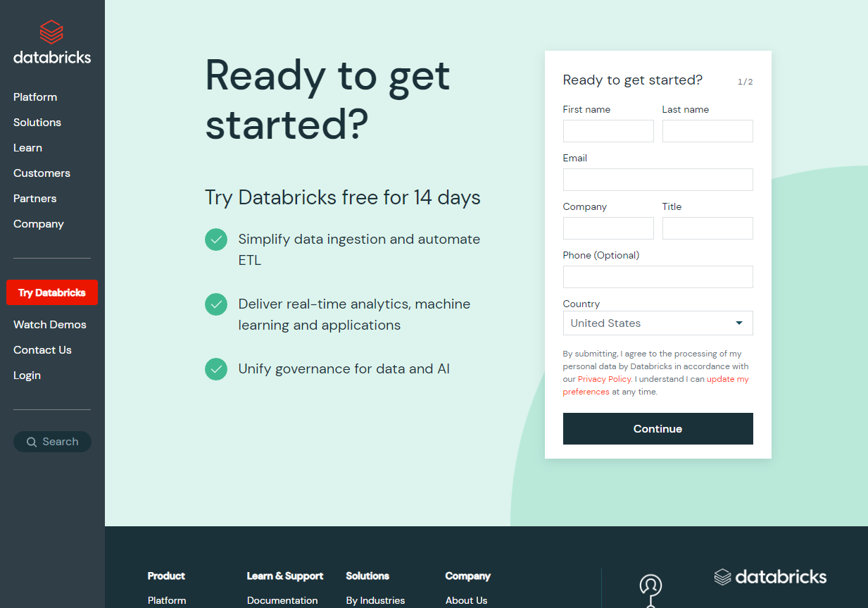The width and height of the screenshot is (868, 608).
Task: Click the Search box in sidebar
Action: point(52,442)
